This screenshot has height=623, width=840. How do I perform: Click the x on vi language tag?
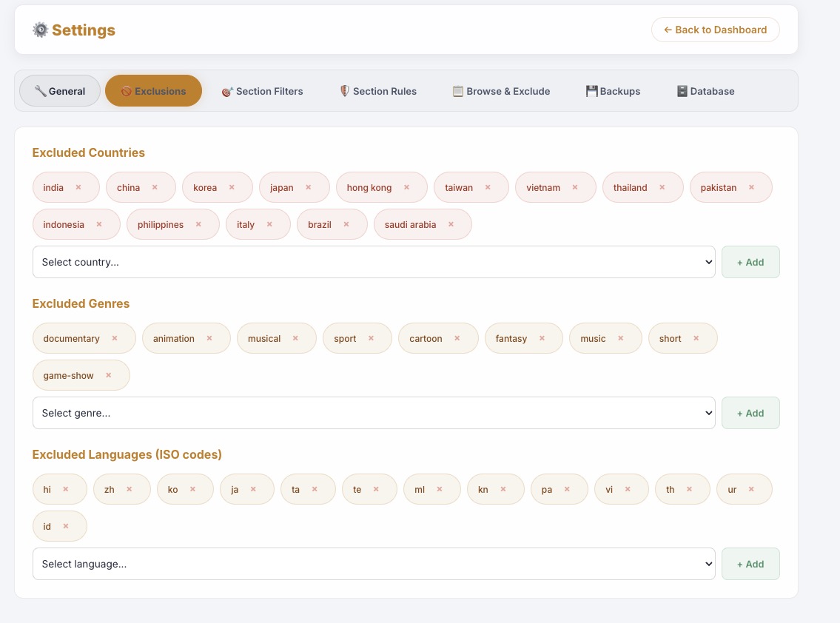(x=628, y=490)
